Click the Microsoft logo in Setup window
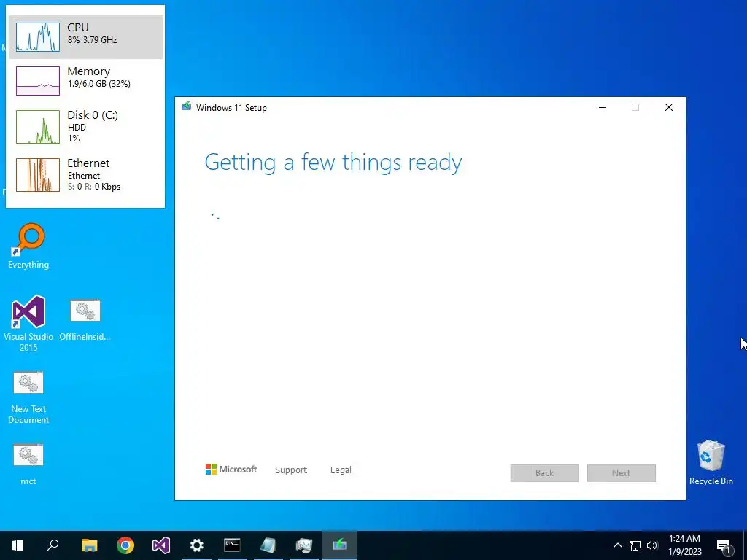Viewport: 747px width, 560px height. 231,470
